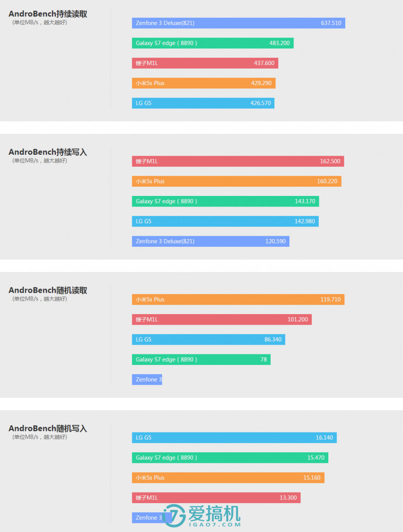This screenshot has height=532, width=403.
Task: Click the AndroBench随机读取 chart title
Action: 48,291
